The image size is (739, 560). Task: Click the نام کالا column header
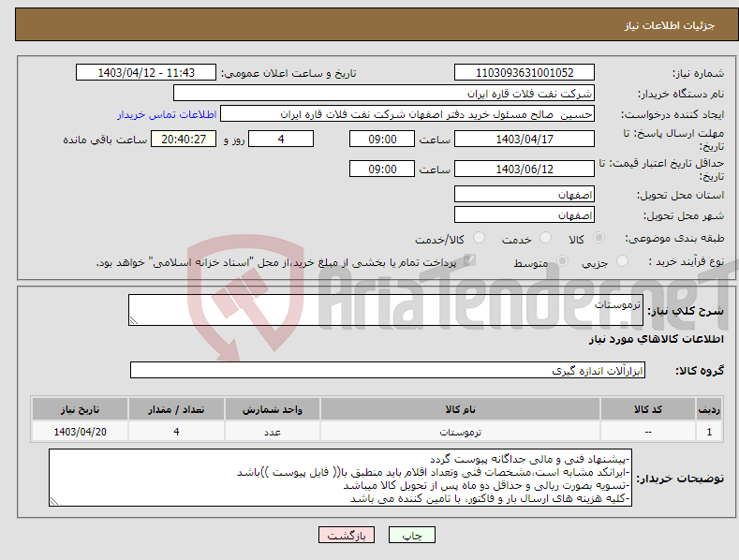pyautogui.click(x=460, y=409)
